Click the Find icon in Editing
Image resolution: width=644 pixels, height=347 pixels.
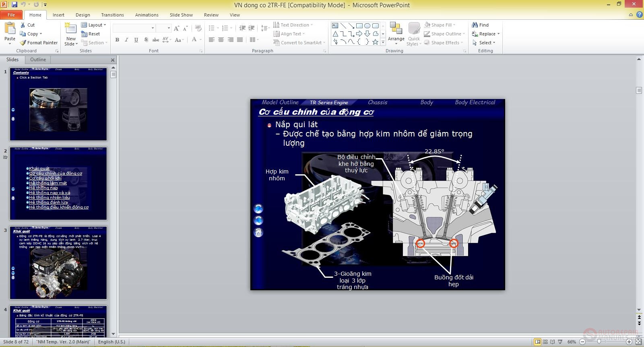click(475, 25)
